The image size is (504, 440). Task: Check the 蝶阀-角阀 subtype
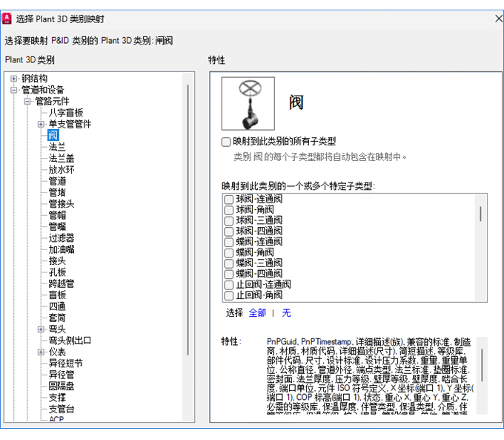coord(228,252)
